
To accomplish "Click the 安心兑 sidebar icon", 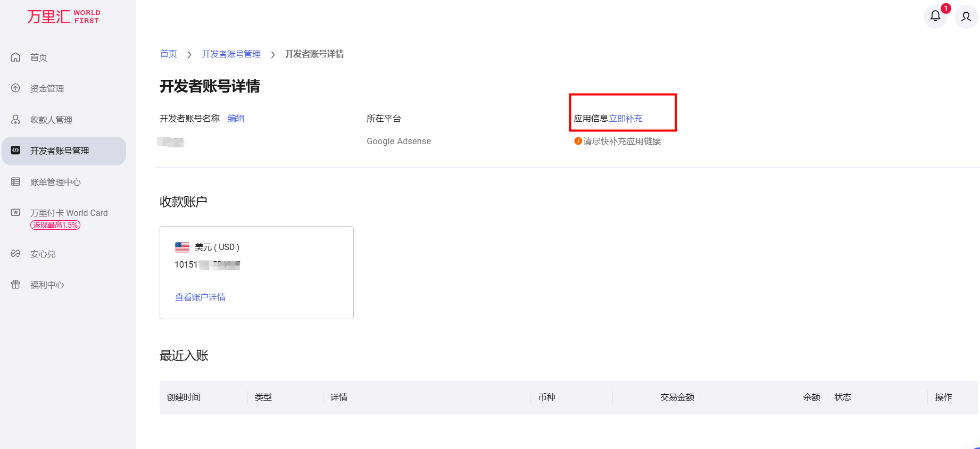I will pyautogui.click(x=16, y=254).
